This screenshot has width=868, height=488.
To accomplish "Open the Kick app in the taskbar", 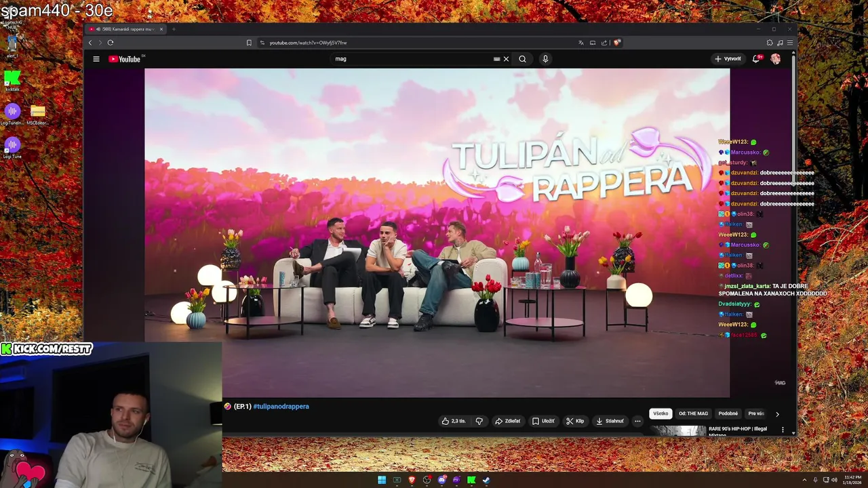I will pos(471,480).
